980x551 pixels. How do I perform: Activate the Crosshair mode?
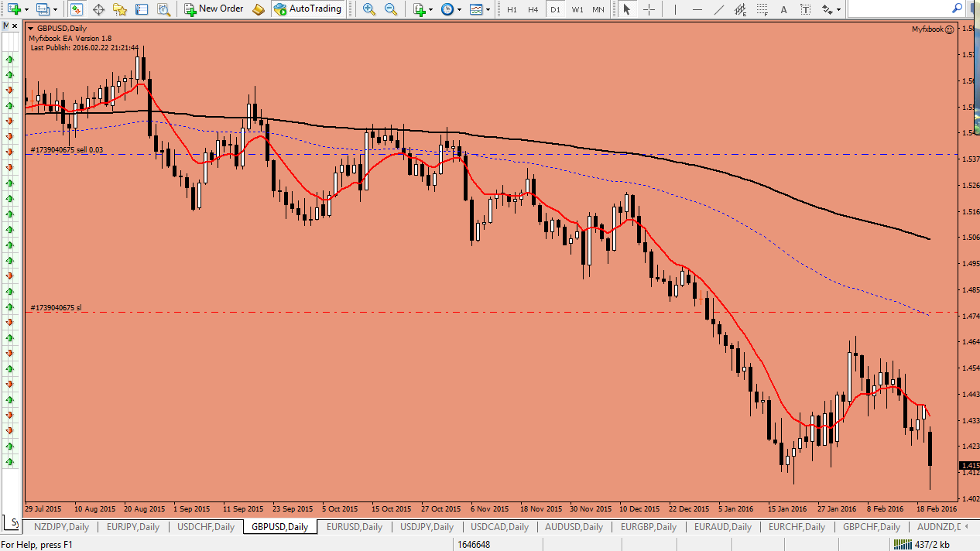[649, 9]
